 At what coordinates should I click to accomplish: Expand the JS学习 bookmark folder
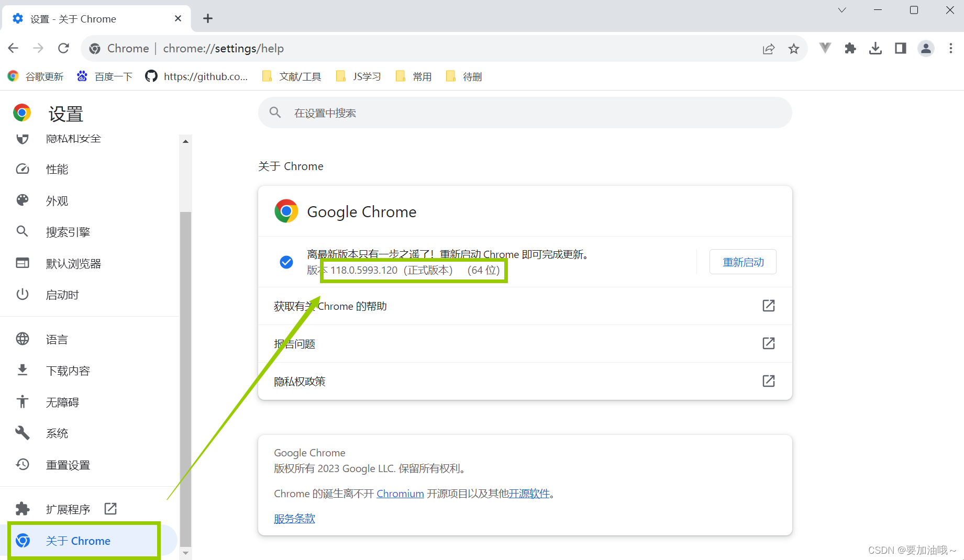click(359, 76)
